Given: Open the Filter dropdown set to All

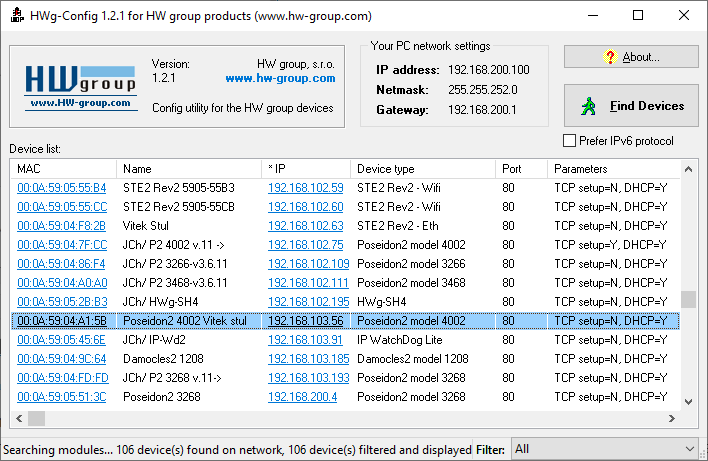Looking at the screenshot, I should pyautogui.click(x=605, y=449).
